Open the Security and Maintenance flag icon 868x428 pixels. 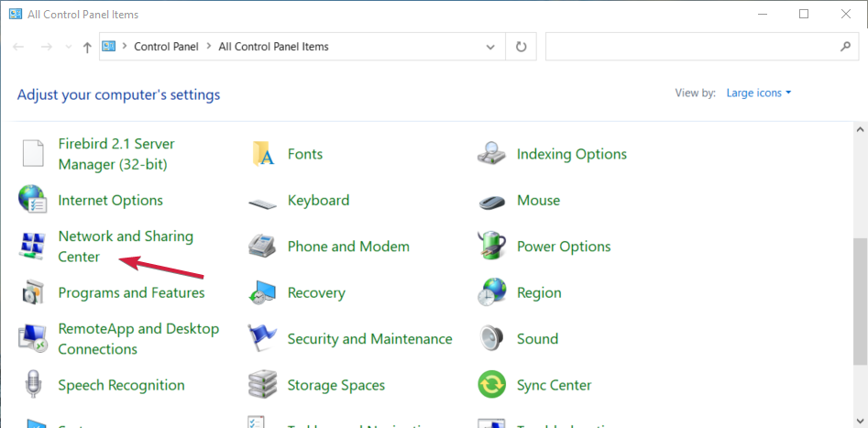263,339
